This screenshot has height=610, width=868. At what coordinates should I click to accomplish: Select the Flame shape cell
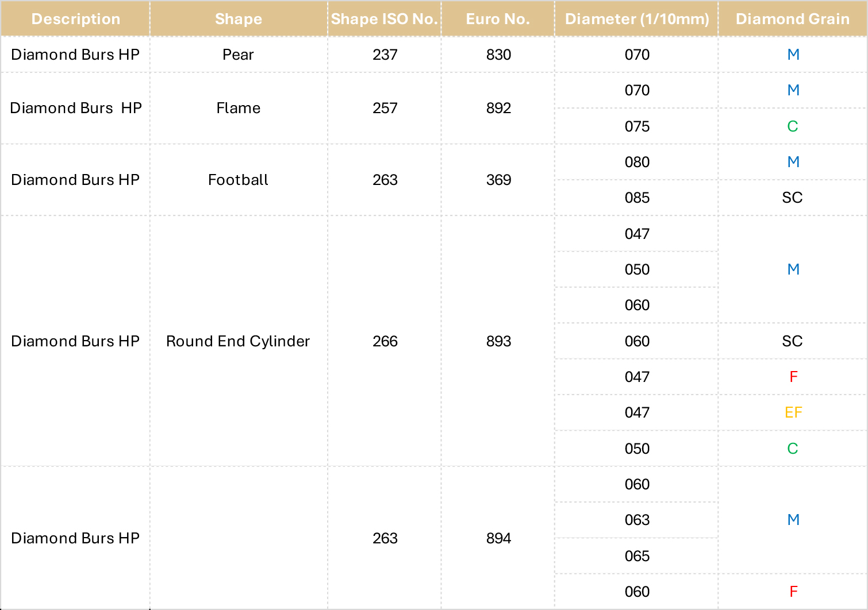click(239, 108)
